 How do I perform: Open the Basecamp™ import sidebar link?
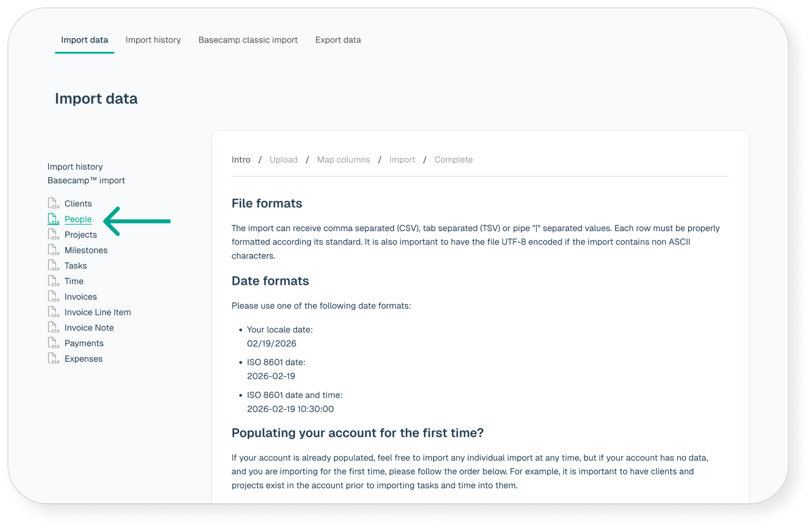[x=86, y=181]
